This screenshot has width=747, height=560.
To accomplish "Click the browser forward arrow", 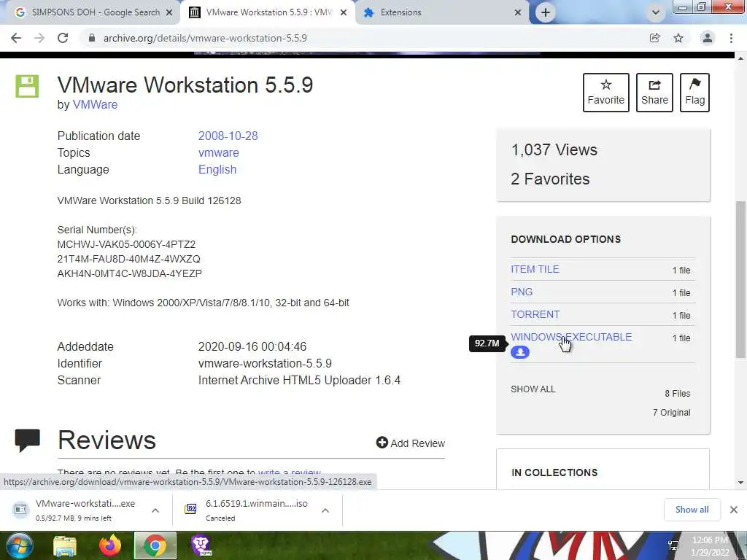I will point(39,38).
